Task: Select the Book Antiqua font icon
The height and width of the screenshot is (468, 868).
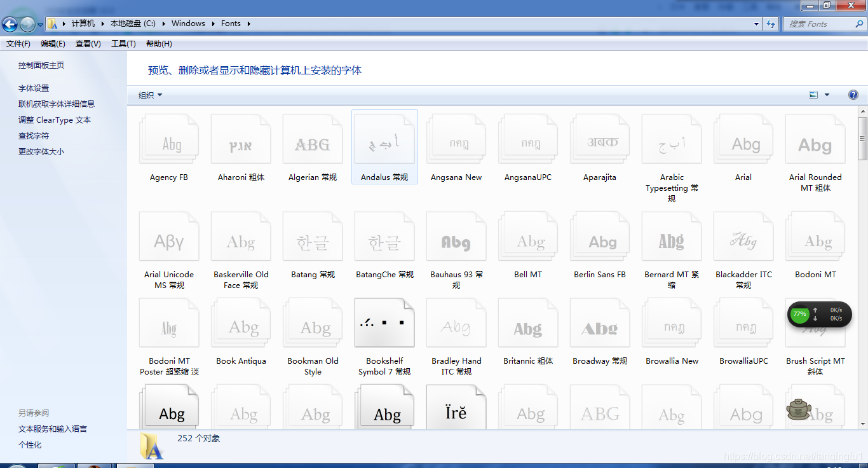Action: (x=241, y=324)
